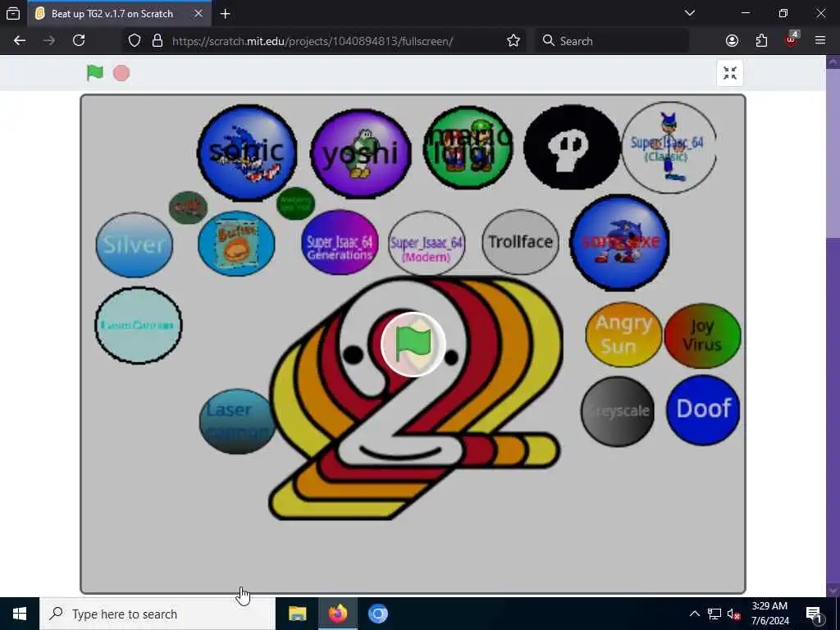Pick the Joy Virus red-green circle
Image resolution: width=840 pixels, height=630 pixels.
click(x=702, y=336)
